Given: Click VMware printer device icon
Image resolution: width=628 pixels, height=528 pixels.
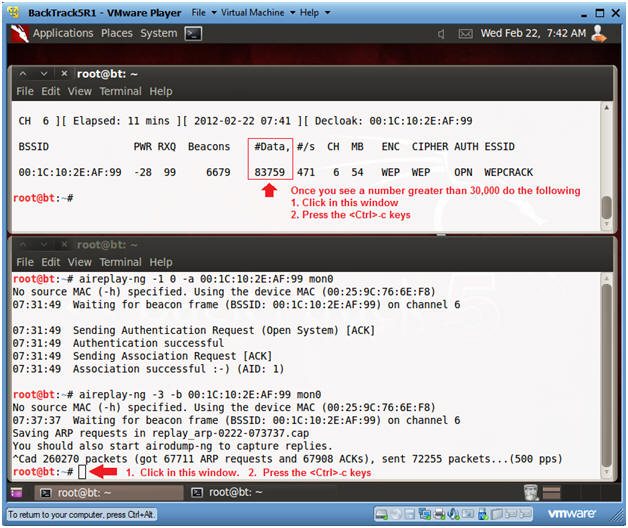Looking at the screenshot, I should pos(439,514).
